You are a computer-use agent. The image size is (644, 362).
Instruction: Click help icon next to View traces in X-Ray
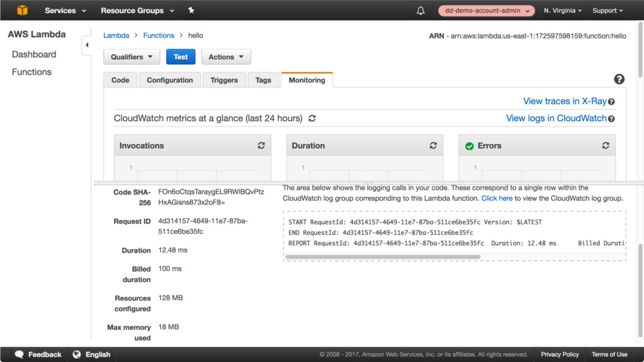611,102
